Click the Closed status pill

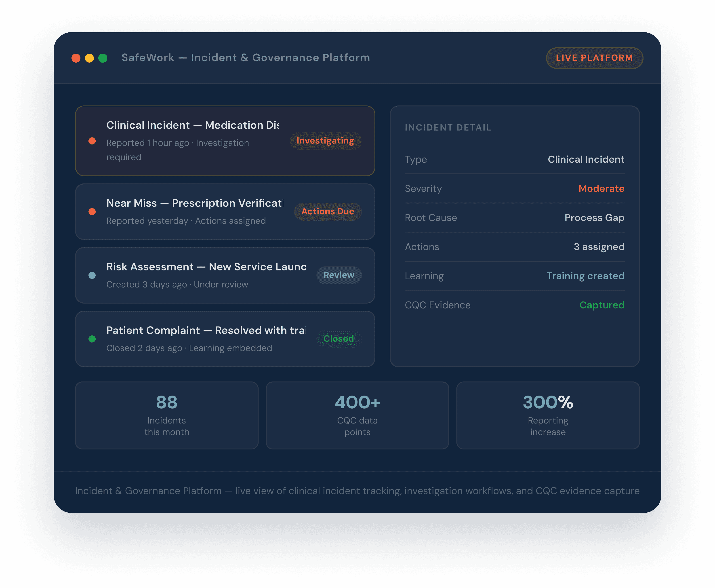[339, 339]
